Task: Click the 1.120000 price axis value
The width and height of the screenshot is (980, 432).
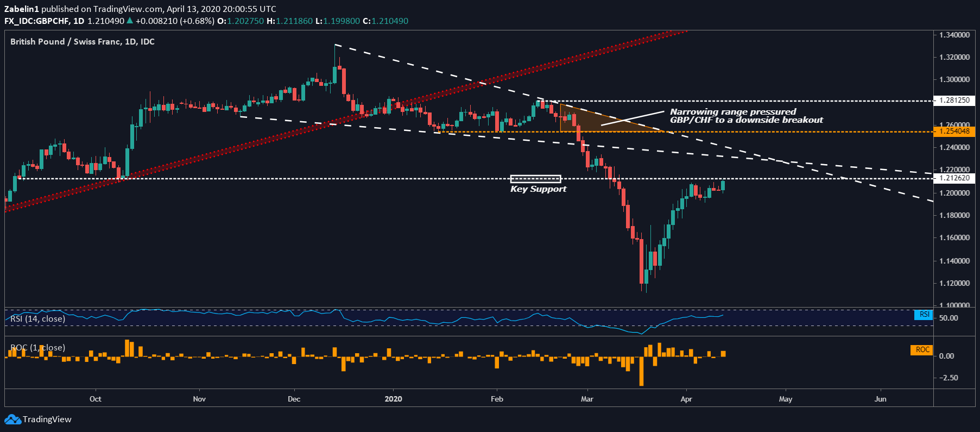Action: 954,283
